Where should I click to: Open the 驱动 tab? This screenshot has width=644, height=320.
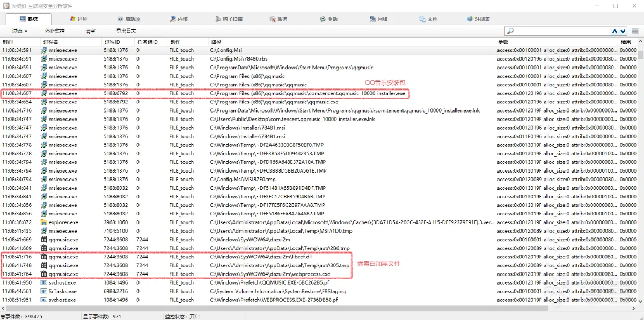click(x=328, y=19)
